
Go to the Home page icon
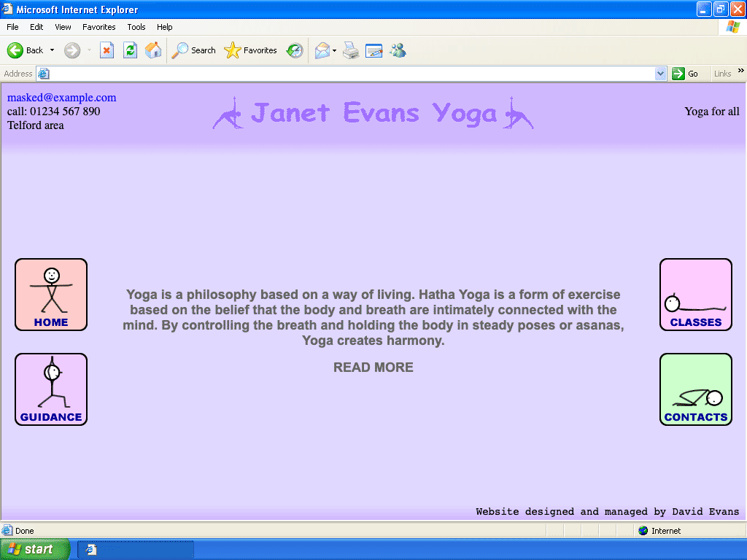coord(153,50)
